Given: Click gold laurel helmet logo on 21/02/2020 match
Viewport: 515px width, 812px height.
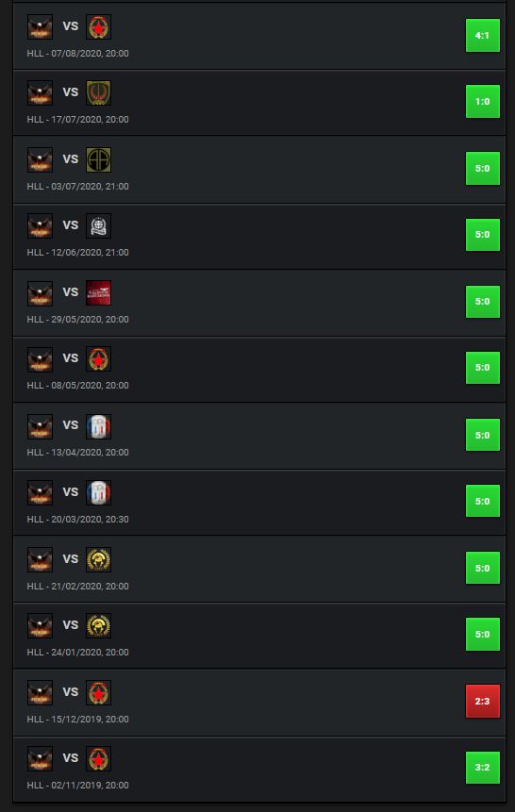Looking at the screenshot, I should coord(98,559).
